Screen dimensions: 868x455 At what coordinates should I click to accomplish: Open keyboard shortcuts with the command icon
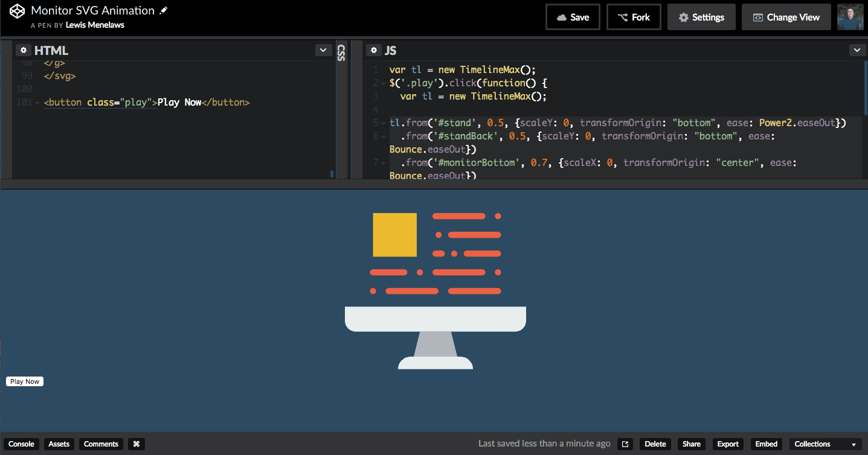pyautogui.click(x=136, y=444)
